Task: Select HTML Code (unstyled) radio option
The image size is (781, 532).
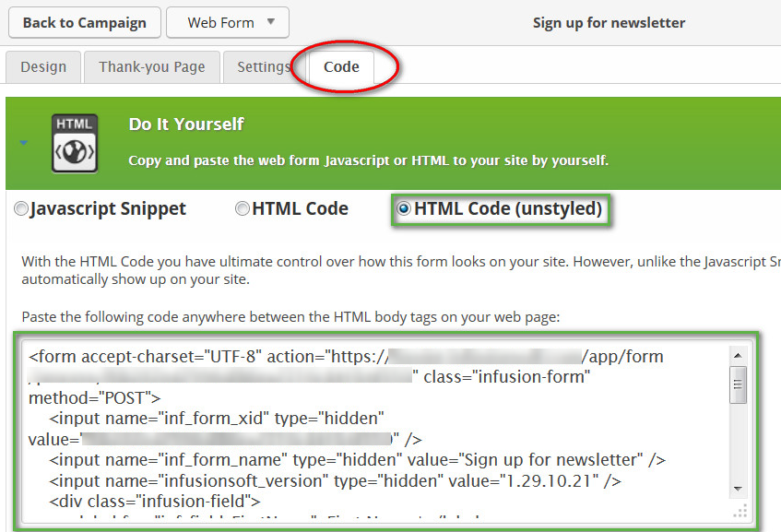Action: coord(403,210)
